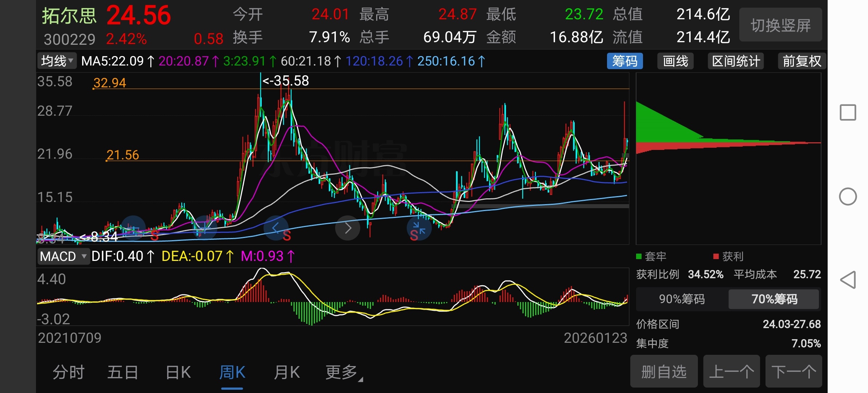Switch to the 日K tab

[178, 372]
